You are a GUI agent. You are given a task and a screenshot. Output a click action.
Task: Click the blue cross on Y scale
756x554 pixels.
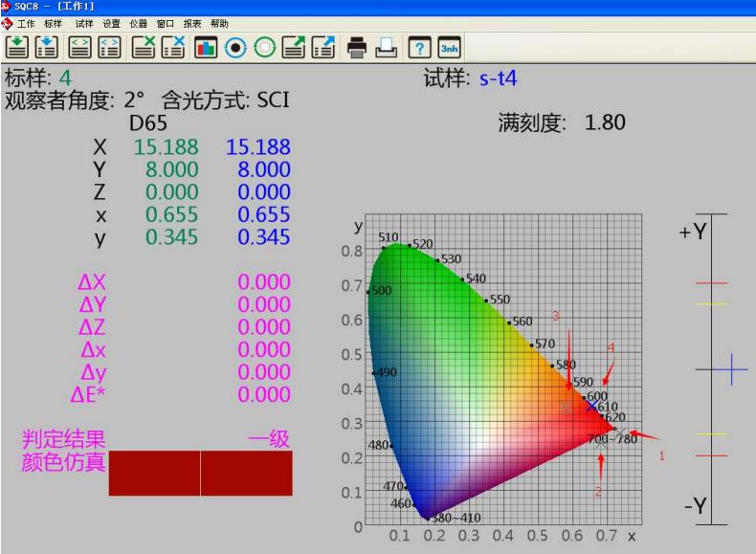731,369
